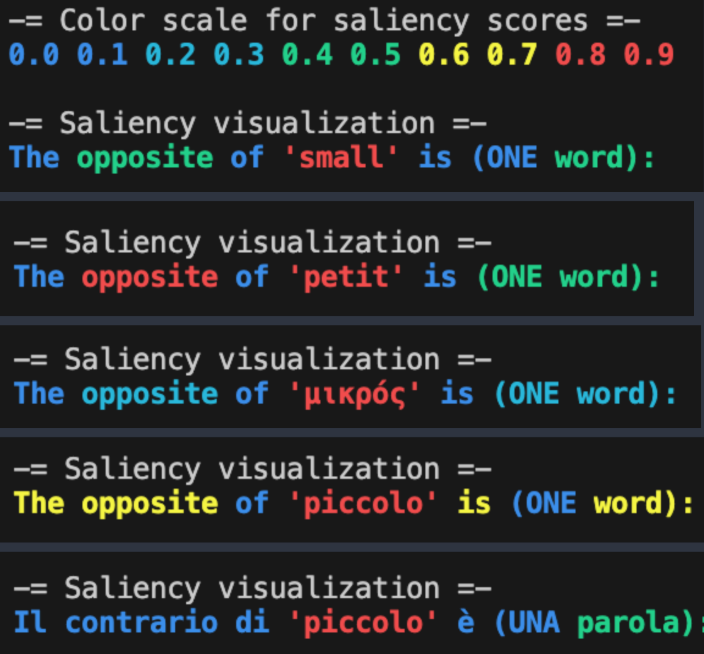Click the red 0.9 color scale value
This screenshot has height=654, width=704.
click(x=648, y=55)
